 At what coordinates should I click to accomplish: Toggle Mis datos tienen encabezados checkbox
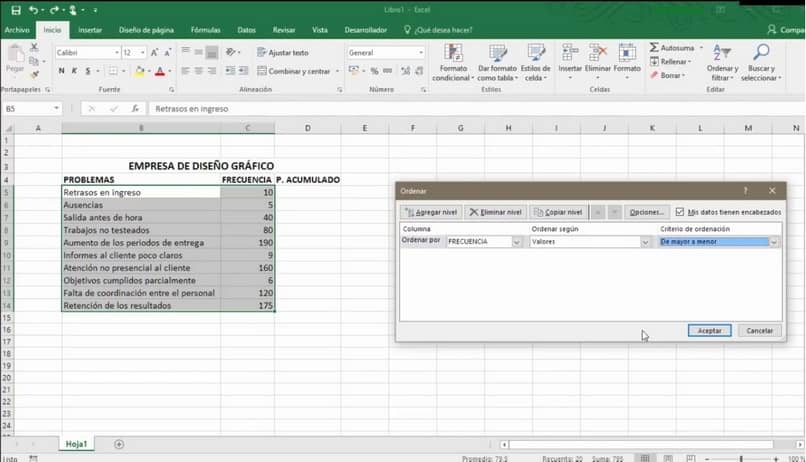pos(680,212)
